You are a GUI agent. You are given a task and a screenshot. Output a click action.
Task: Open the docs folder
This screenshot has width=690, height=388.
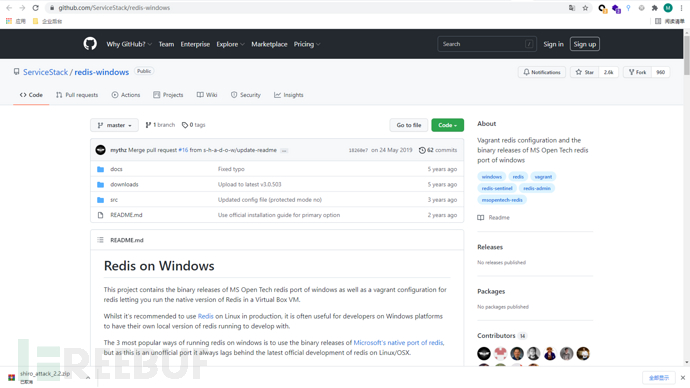click(116, 169)
